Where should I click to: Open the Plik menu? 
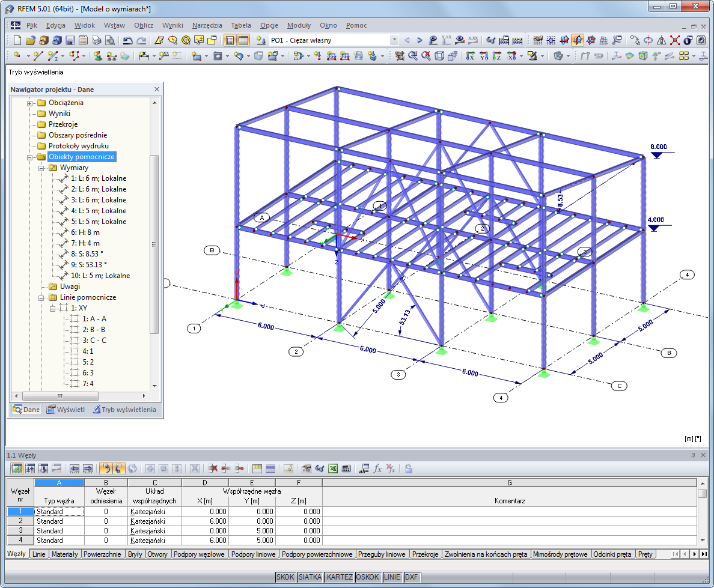coord(32,25)
